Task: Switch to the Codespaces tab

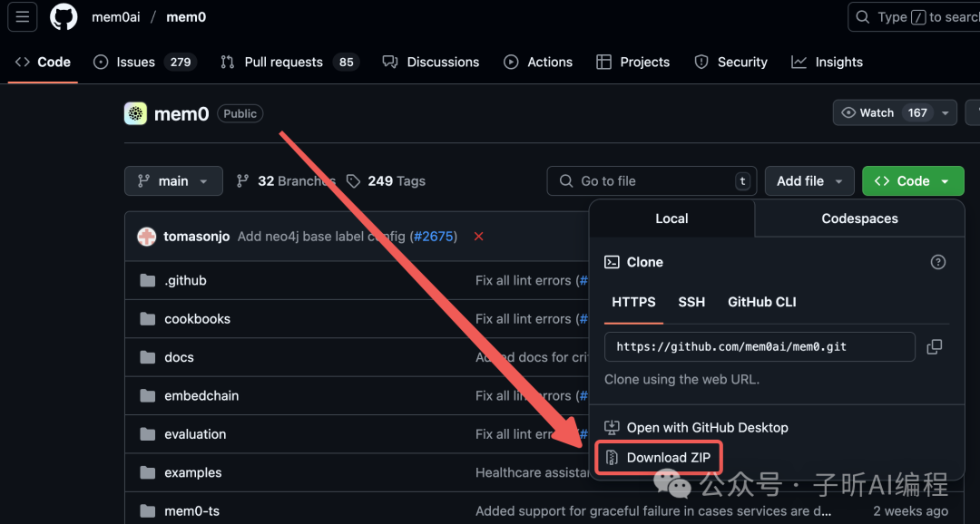Action: pos(859,218)
